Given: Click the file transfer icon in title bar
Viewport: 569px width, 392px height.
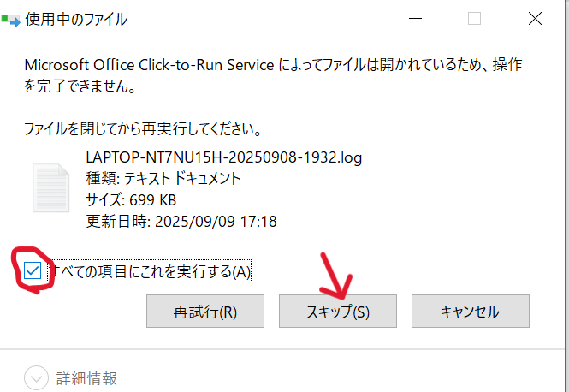Looking at the screenshot, I should click(x=10, y=20).
